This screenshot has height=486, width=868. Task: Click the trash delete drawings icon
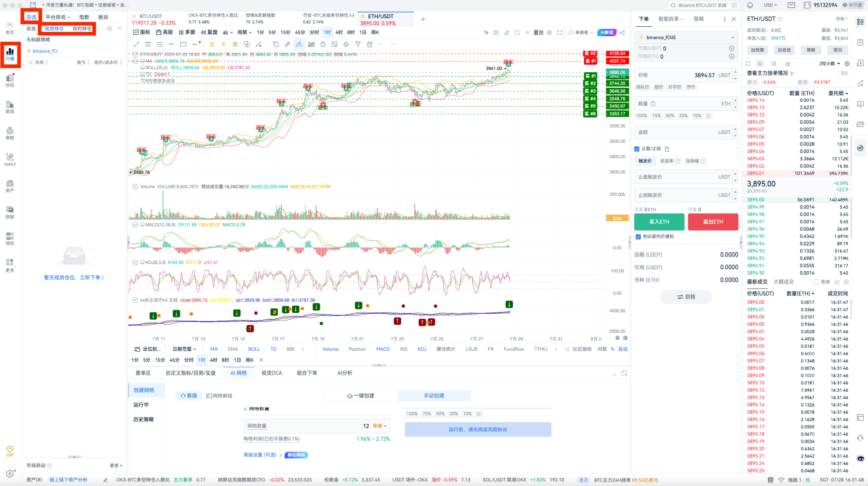coord(370,44)
